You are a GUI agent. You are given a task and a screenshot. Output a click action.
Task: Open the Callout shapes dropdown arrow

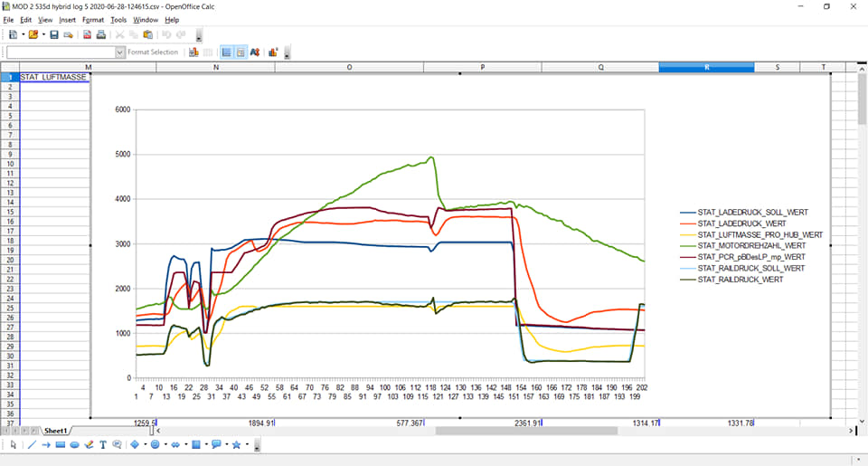pyautogui.click(x=227, y=444)
